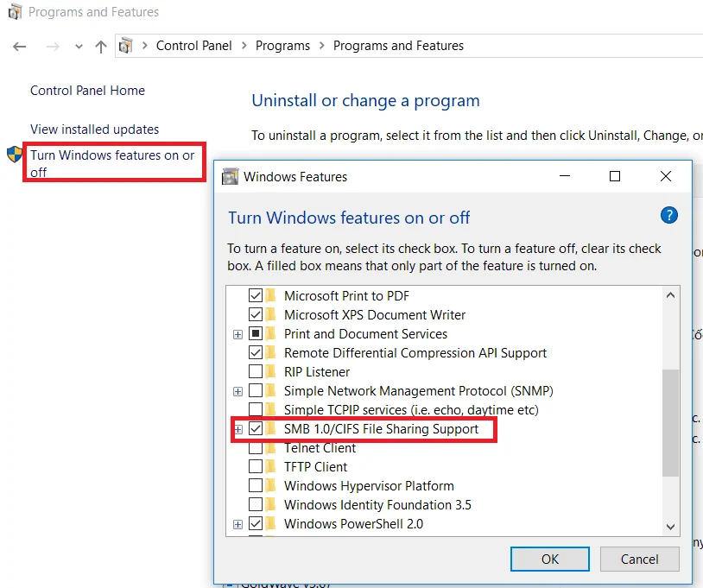Open the recent locations chevron
Image resolution: width=703 pixels, height=588 pixels.
pos(79,47)
